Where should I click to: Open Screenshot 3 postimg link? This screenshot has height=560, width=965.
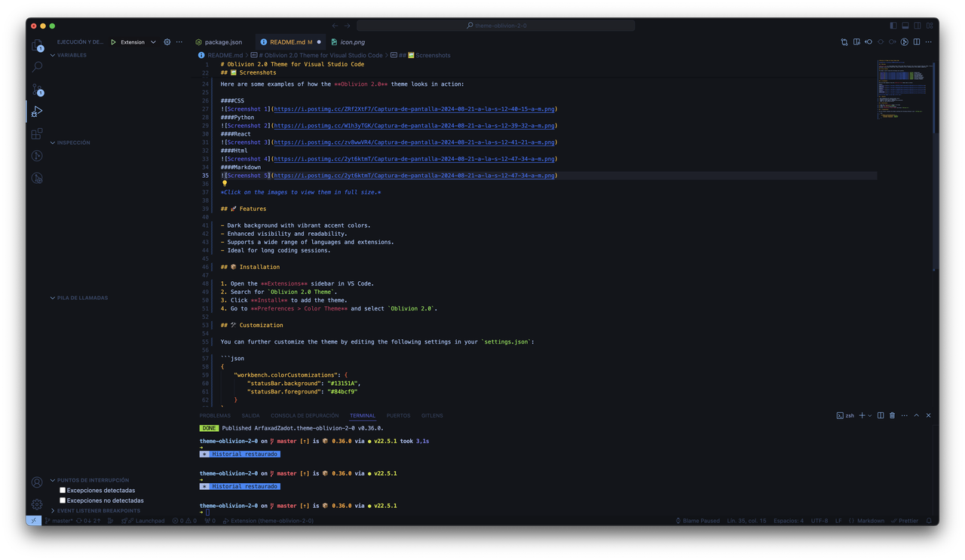(414, 142)
